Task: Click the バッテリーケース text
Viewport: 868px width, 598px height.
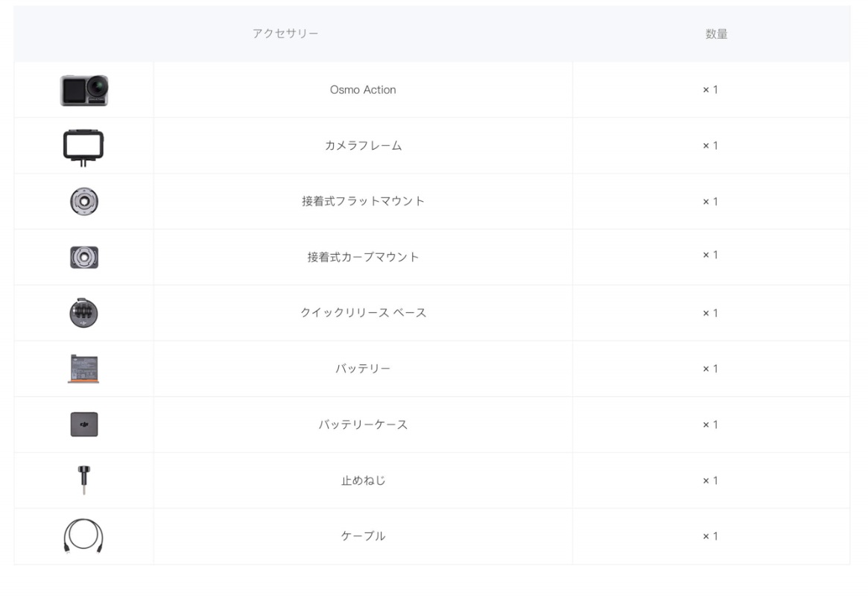Action: click(x=363, y=424)
